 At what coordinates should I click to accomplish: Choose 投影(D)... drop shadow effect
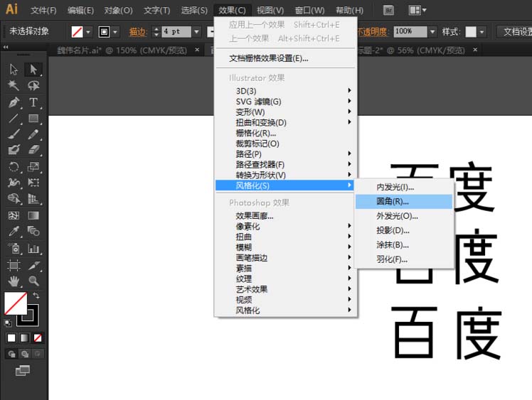click(x=404, y=230)
